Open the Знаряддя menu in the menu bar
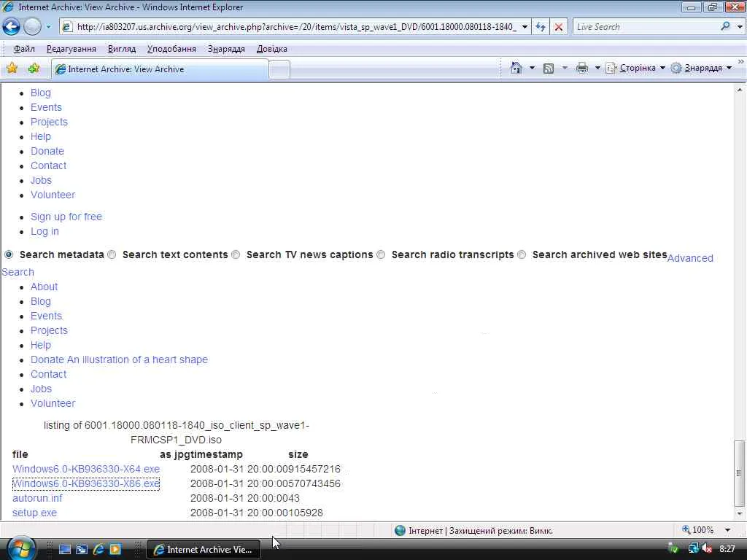 coord(226,49)
